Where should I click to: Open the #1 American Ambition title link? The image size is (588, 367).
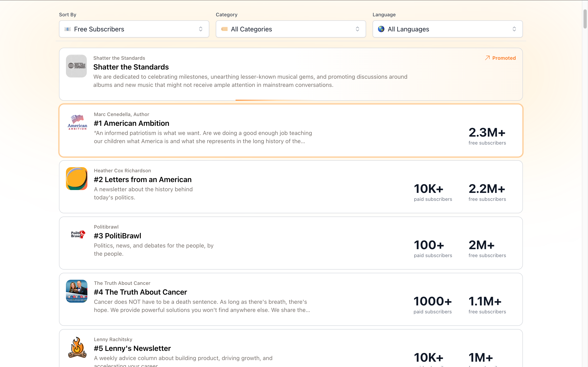131,123
